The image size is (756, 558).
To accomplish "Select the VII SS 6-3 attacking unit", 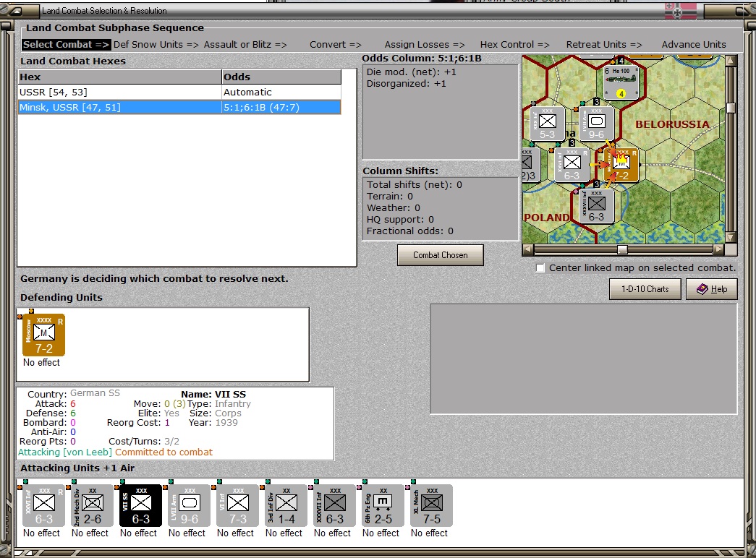I will click(x=140, y=506).
